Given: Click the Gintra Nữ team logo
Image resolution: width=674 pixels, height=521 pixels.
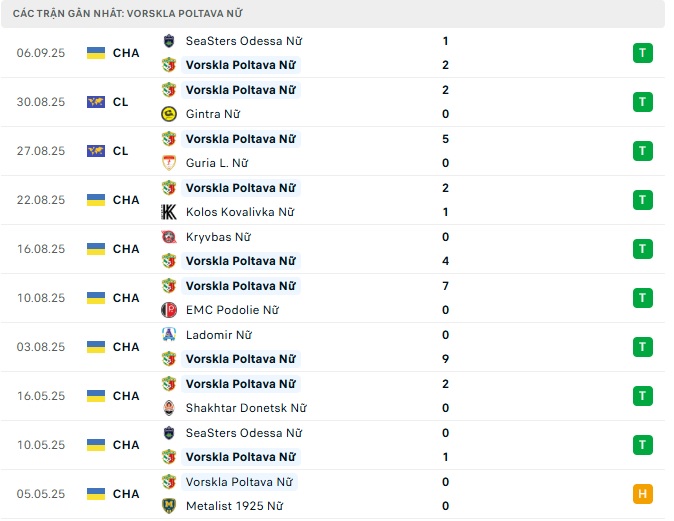Looking at the screenshot, I should pos(169,114).
